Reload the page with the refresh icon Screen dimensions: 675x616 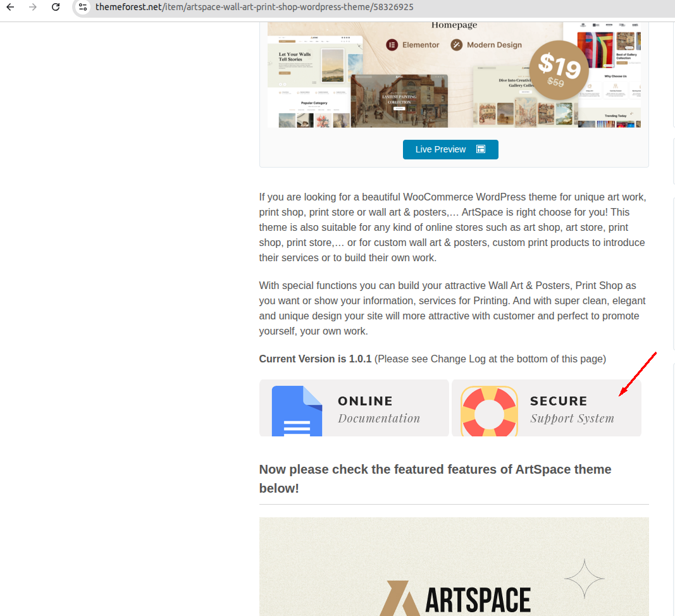coord(56,7)
